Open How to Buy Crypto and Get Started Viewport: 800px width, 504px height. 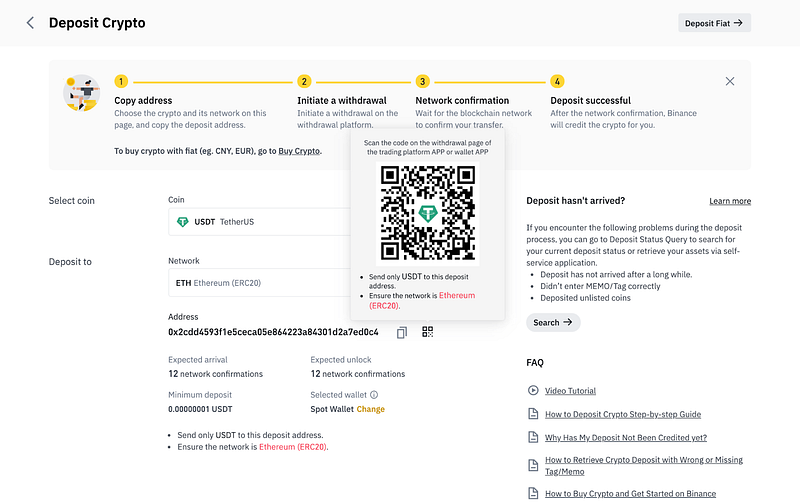[x=630, y=494]
